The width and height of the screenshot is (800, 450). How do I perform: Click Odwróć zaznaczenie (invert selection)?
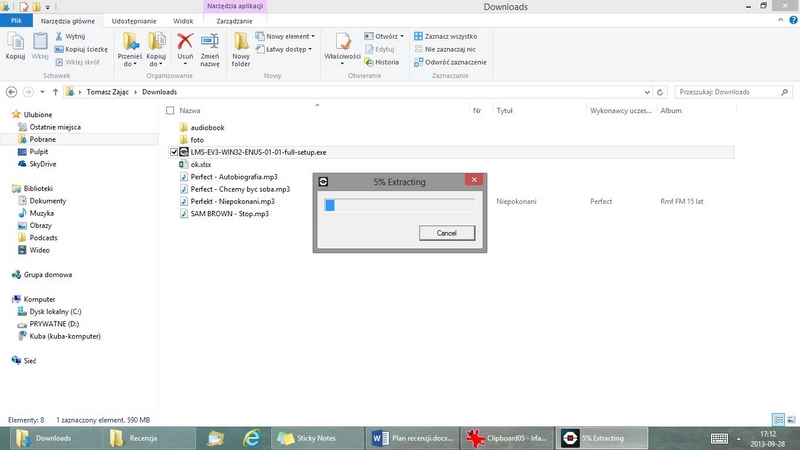point(450,62)
